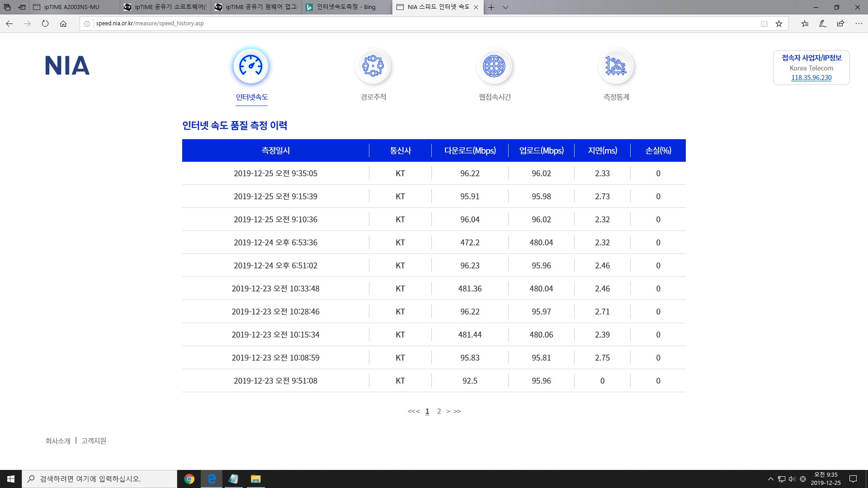Select the 92.5 download value

[x=470, y=381]
